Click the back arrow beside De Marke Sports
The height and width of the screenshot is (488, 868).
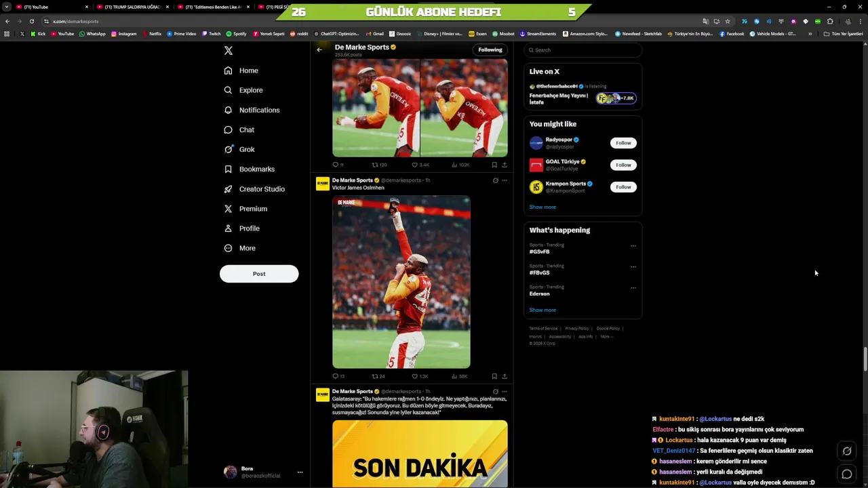coord(319,49)
